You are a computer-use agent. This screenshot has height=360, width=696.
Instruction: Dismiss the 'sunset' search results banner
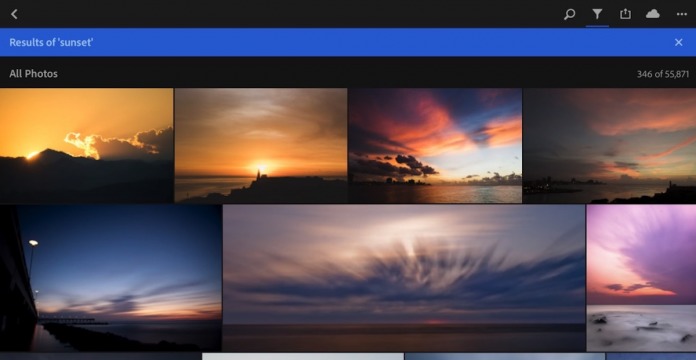[679, 42]
